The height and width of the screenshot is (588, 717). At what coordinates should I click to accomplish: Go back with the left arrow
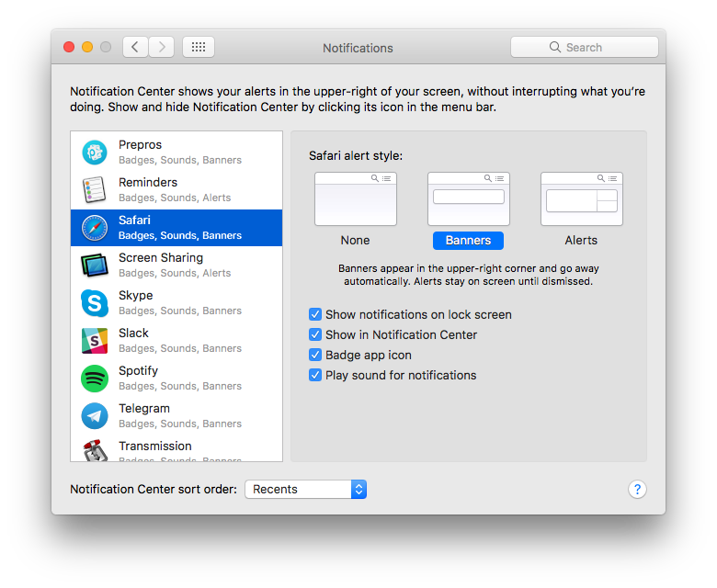(x=135, y=47)
